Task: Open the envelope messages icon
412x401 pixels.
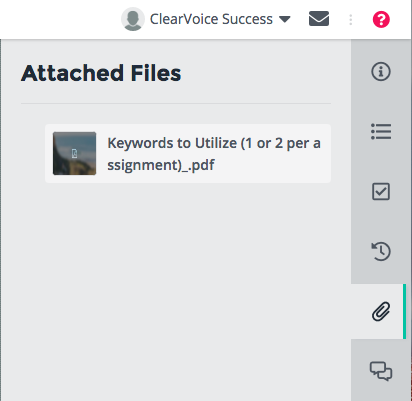Action: [x=319, y=19]
